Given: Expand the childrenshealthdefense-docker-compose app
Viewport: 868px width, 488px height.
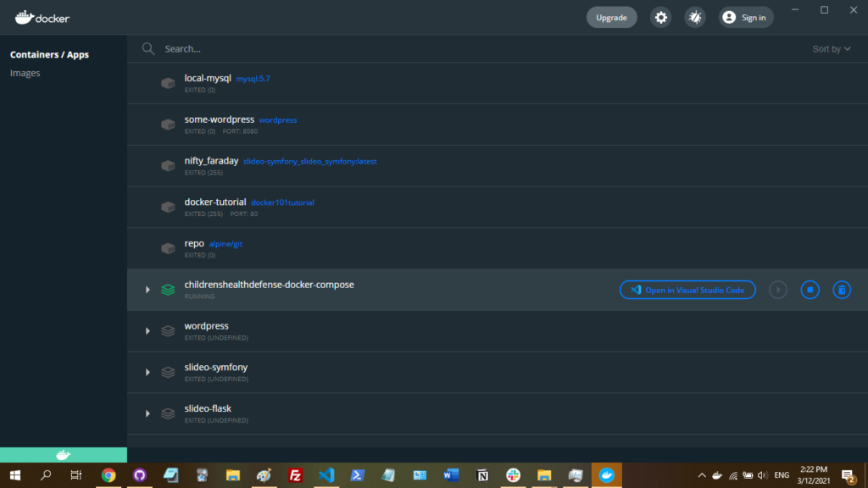Looking at the screenshot, I should tap(147, 290).
